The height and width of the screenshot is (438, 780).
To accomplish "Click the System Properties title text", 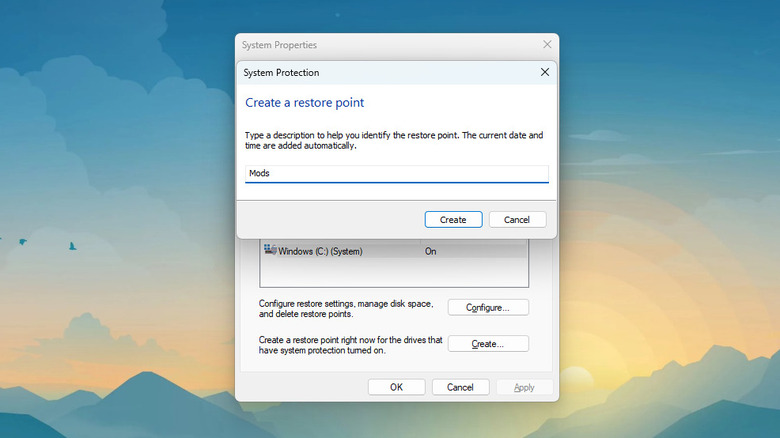I will pyautogui.click(x=279, y=45).
